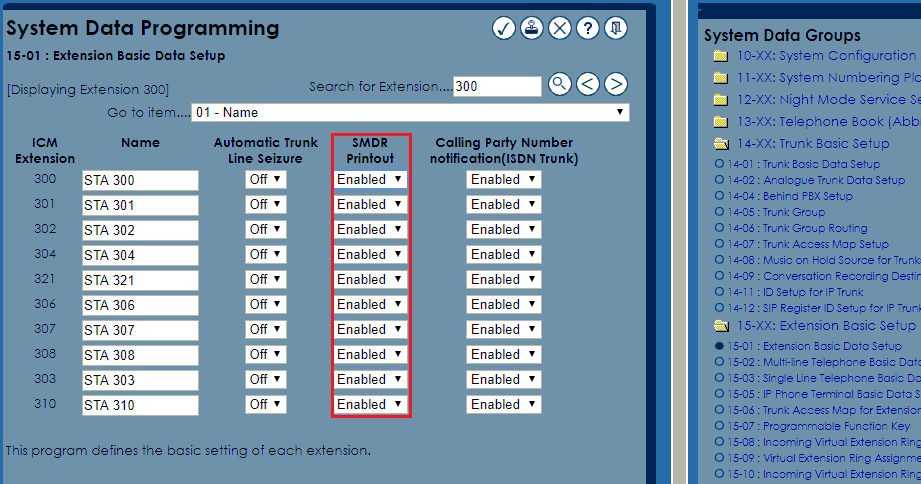Go to next extension with right arrow
921x484 pixels.
tap(616, 85)
